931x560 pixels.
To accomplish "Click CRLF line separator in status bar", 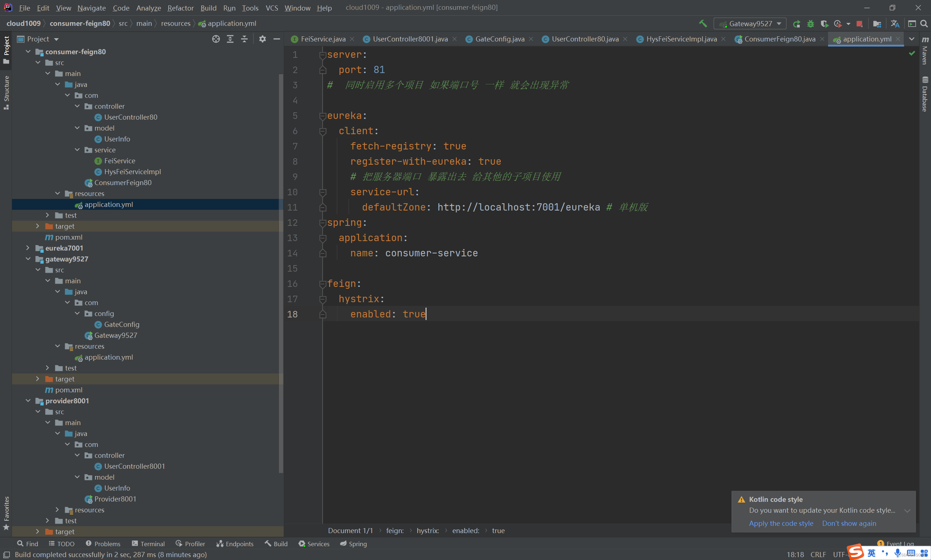I will 818,554.
